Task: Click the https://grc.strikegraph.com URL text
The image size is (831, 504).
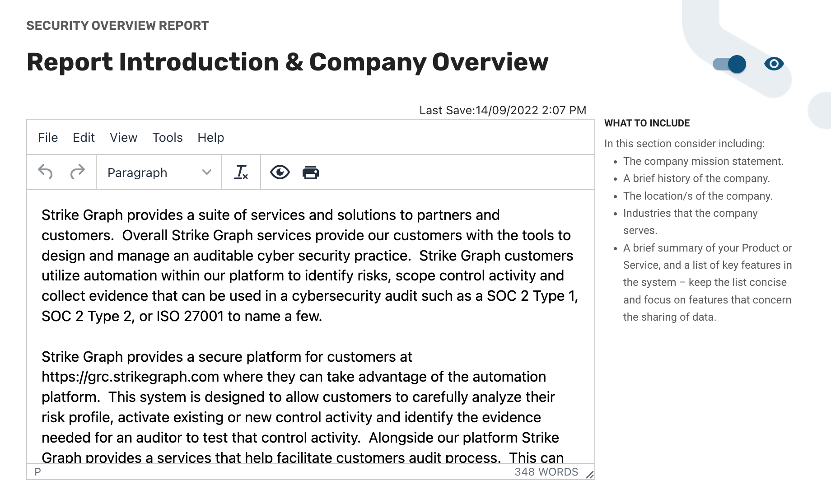Action: [131, 377]
